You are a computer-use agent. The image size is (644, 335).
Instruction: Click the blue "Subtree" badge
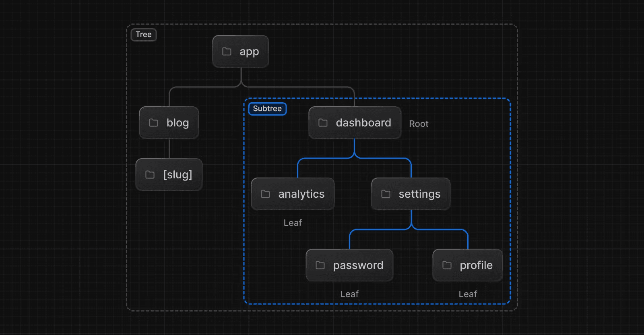click(x=267, y=109)
